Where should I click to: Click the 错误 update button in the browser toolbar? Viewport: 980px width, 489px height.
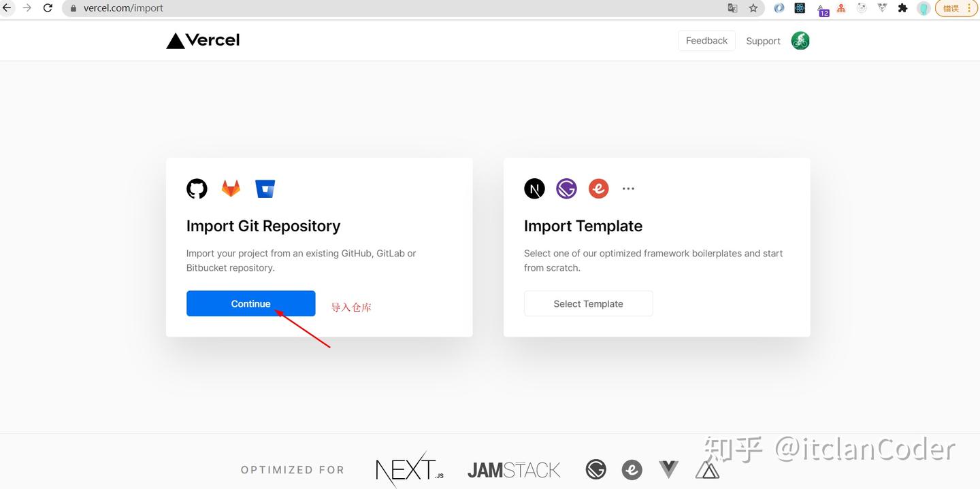(x=956, y=8)
